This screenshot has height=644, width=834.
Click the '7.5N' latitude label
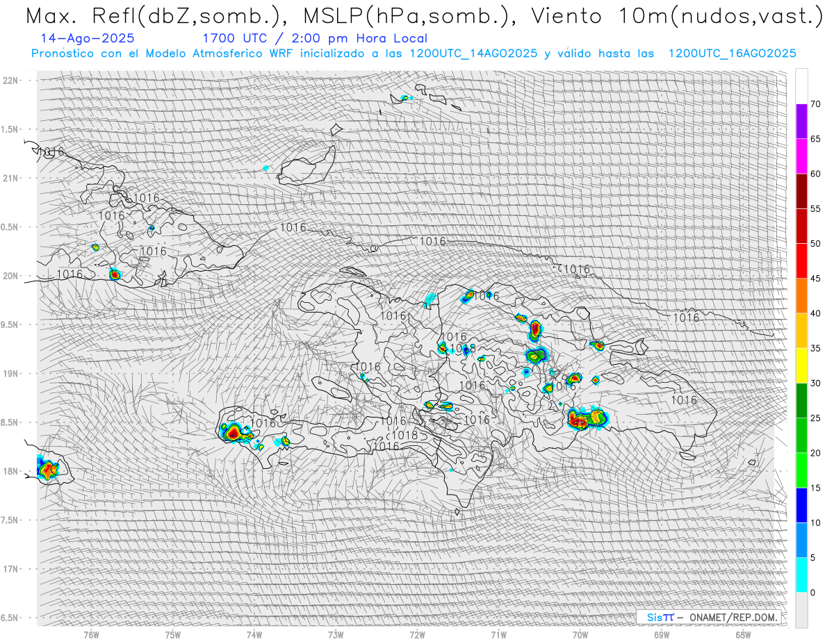(10, 520)
